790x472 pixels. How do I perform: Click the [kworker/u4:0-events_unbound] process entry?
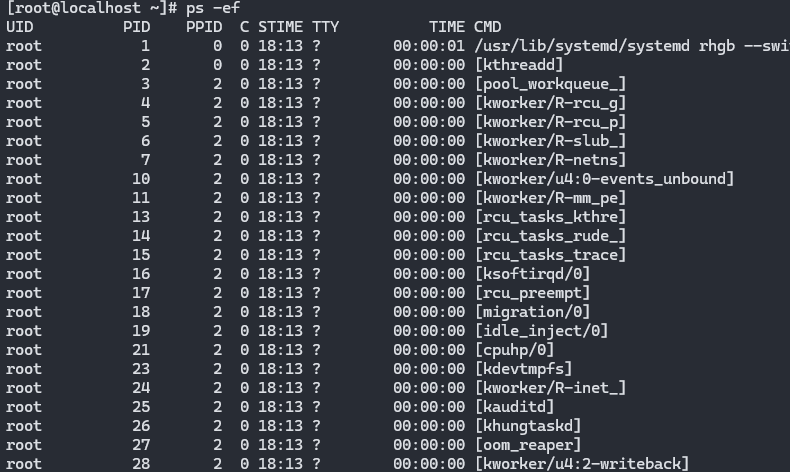(604, 179)
